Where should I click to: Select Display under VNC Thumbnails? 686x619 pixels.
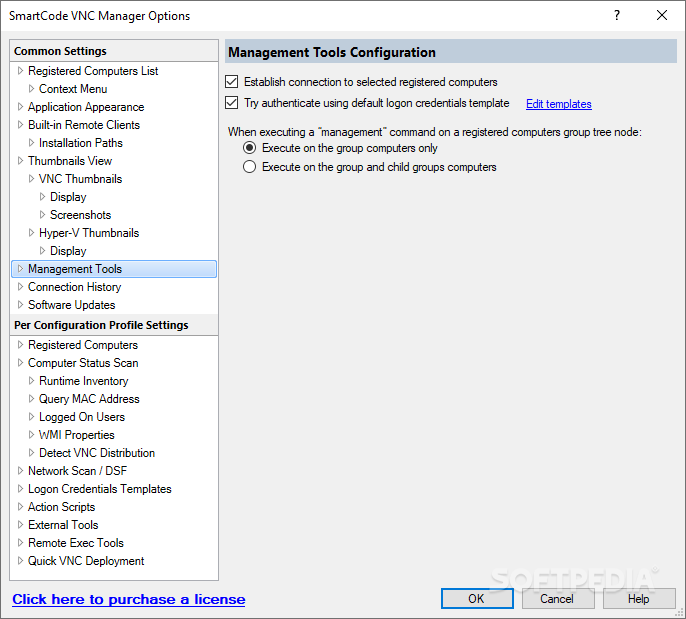click(68, 197)
